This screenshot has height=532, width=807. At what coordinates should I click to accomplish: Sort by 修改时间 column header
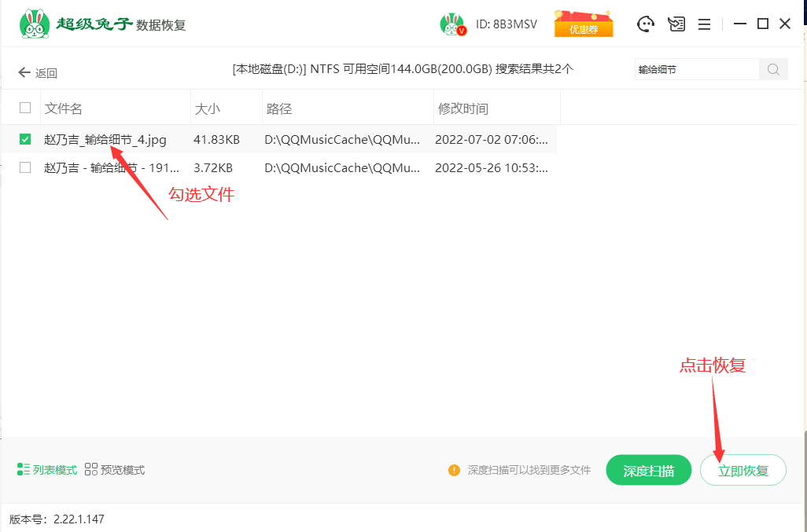pyautogui.click(x=462, y=108)
